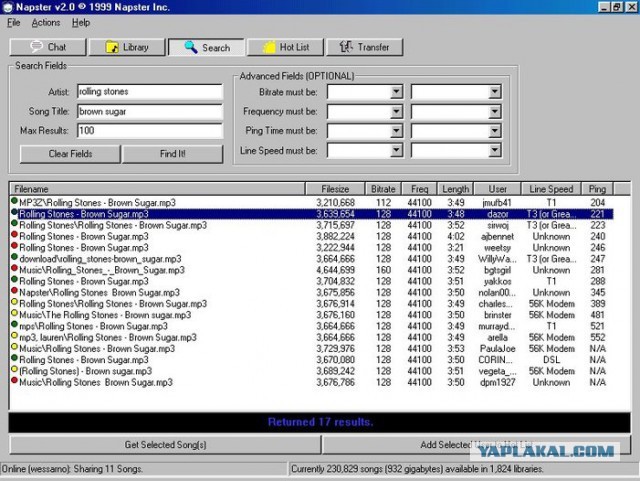Open the first Bitrate must be dropdown
The height and width of the screenshot is (481, 640).
coord(396,91)
